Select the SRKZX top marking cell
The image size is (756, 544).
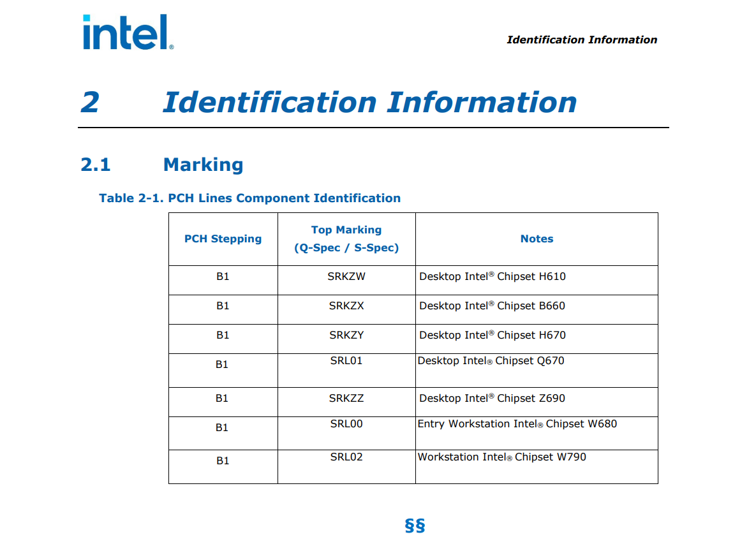click(x=346, y=306)
